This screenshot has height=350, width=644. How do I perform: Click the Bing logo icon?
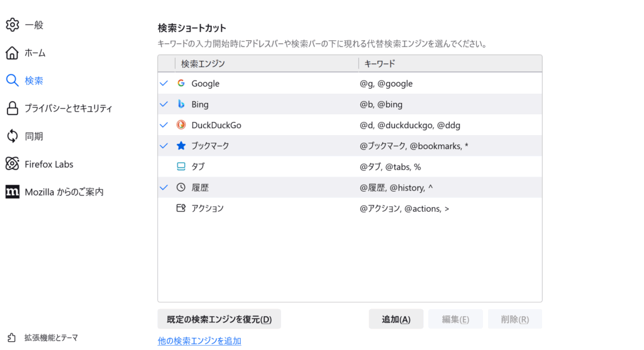point(181,104)
